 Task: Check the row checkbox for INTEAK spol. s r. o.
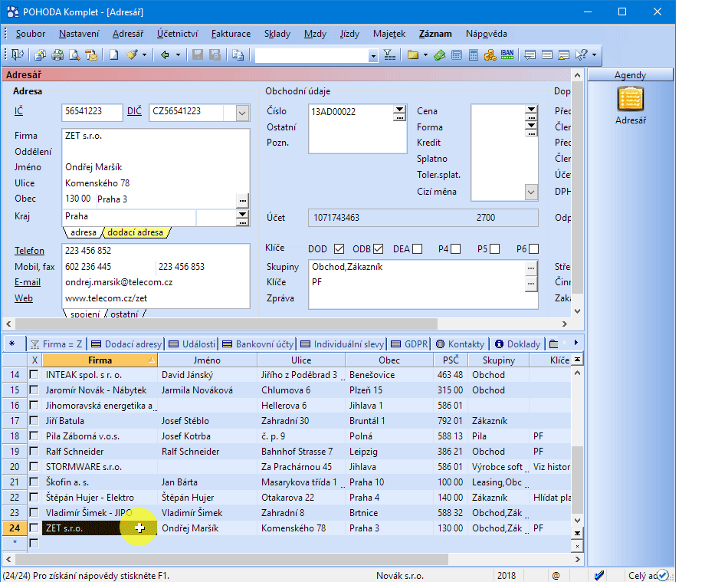(x=34, y=374)
